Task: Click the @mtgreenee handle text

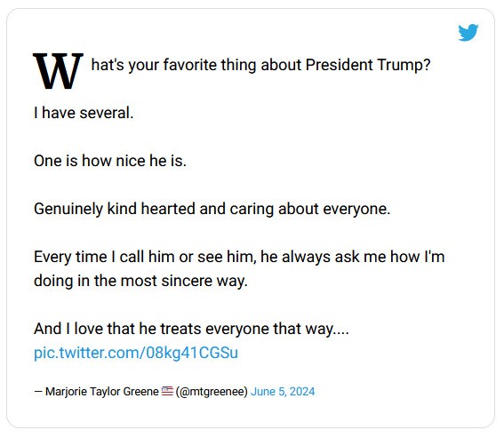Action: tap(212, 392)
